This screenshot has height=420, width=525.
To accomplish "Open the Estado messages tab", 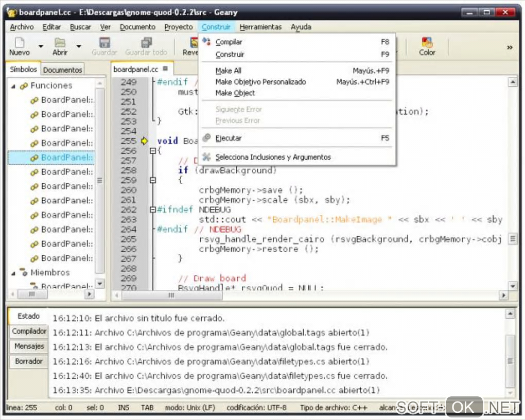I will tap(28, 316).
